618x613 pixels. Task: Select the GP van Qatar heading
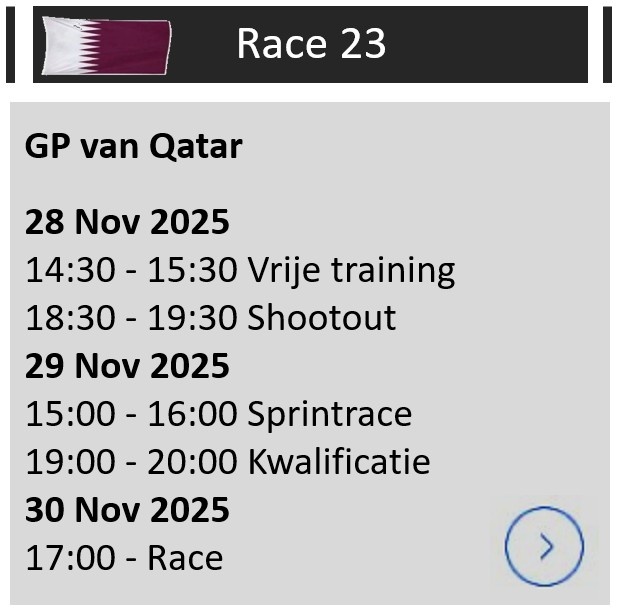coord(133,147)
